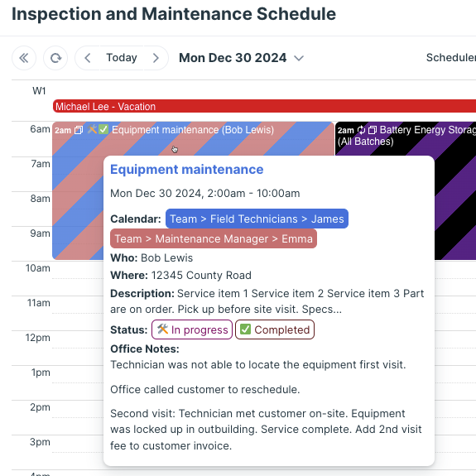Screen dimensions: 476x476
Task: Select the Completed status tag
Action: pyautogui.click(x=275, y=329)
